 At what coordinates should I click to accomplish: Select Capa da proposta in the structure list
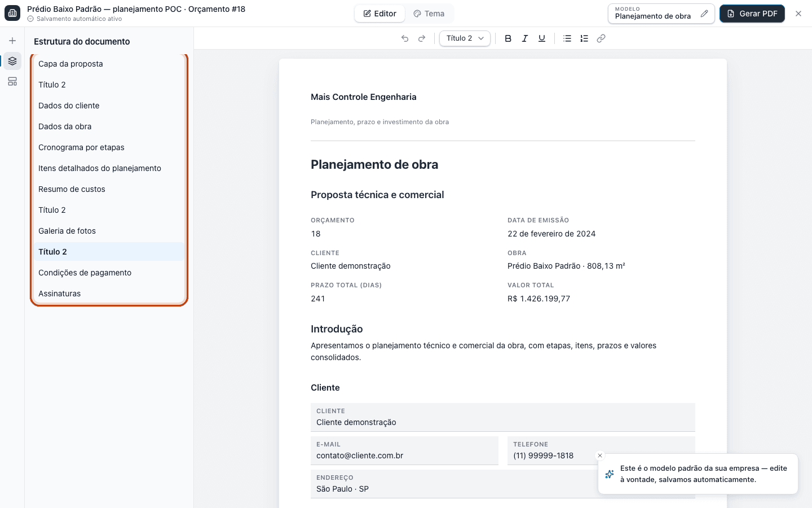point(109,64)
